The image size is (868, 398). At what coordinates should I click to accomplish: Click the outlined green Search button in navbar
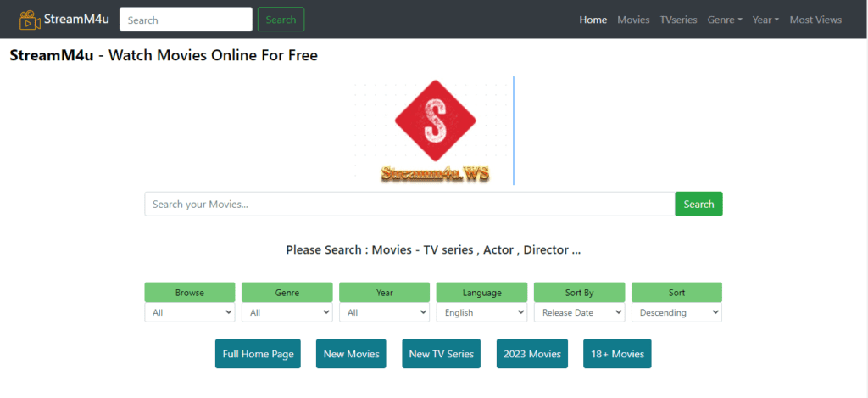[x=281, y=20]
